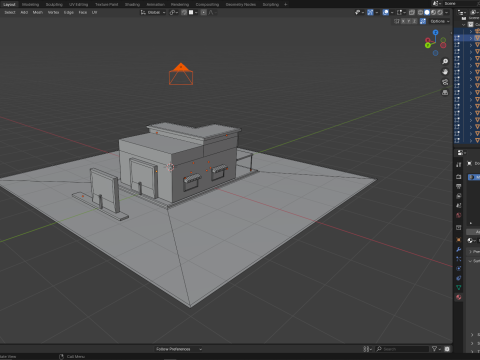Screen dimensions: 480x360
Task: Open the mesh edit mode overlays dropdown
Action: [401, 12]
